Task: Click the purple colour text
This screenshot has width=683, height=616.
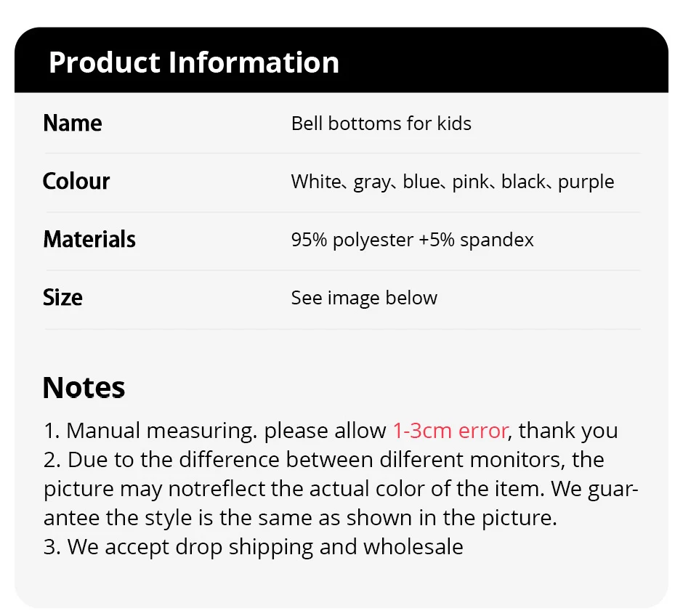Action: (x=586, y=182)
